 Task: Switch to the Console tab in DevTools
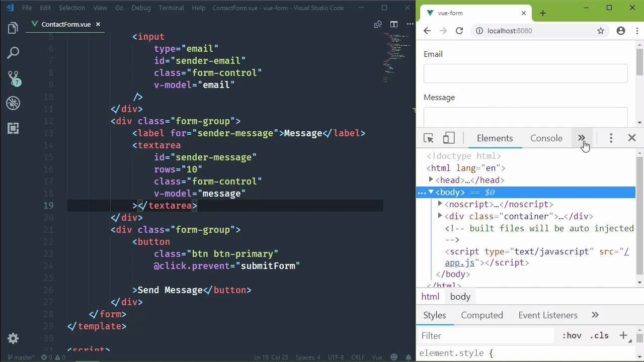pos(546,138)
